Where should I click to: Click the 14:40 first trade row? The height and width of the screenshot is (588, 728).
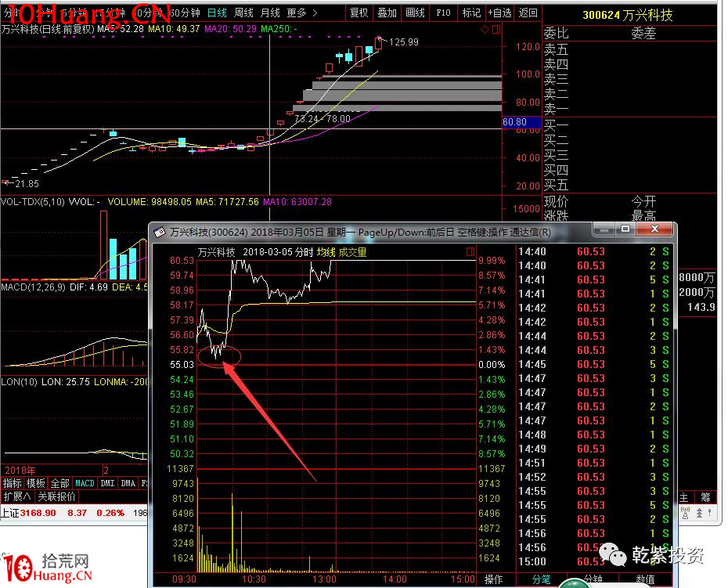point(594,252)
